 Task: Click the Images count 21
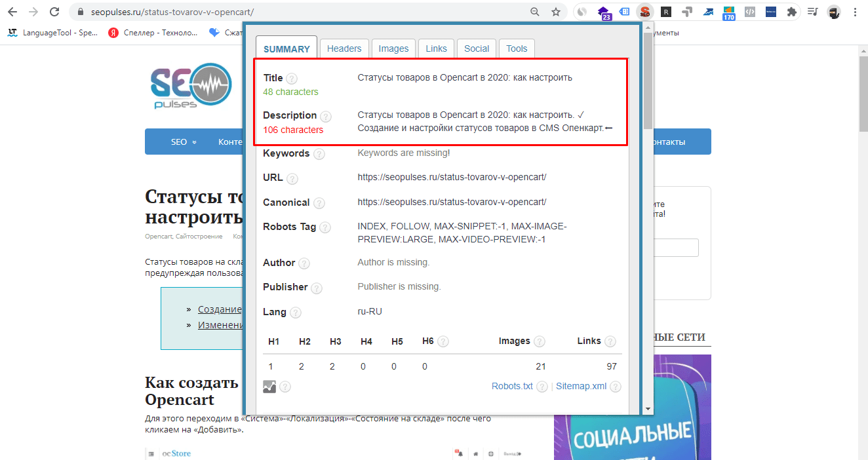pyautogui.click(x=540, y=366)
